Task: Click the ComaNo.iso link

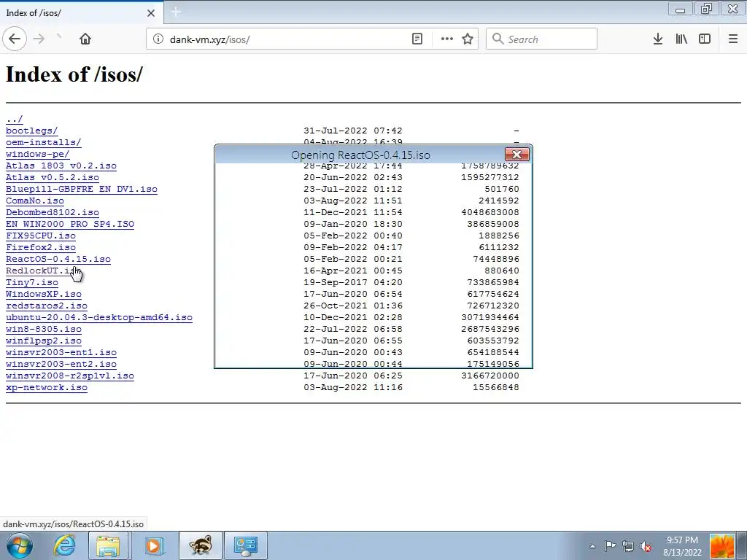Action: [35, 201]
